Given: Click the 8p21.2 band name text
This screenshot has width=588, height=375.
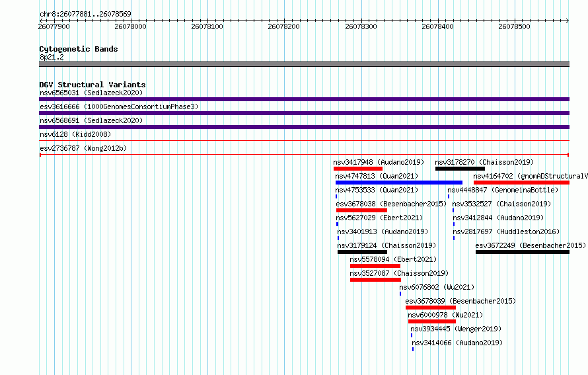Looking at the screenshot, I should click(x=52, y=58).
